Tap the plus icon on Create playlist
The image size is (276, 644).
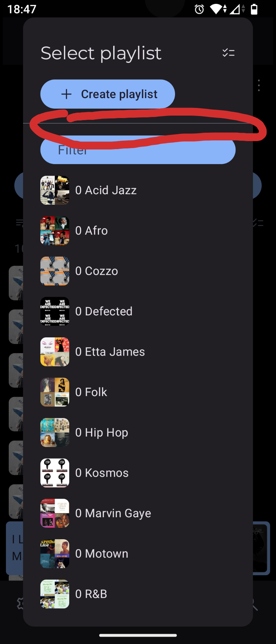tap(66, 94)
